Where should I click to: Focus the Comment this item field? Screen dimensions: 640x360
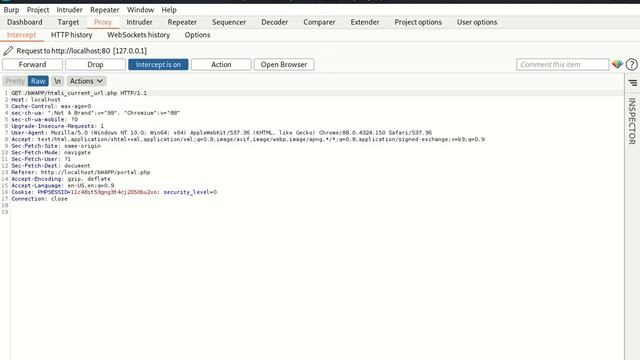pos(562,64)
